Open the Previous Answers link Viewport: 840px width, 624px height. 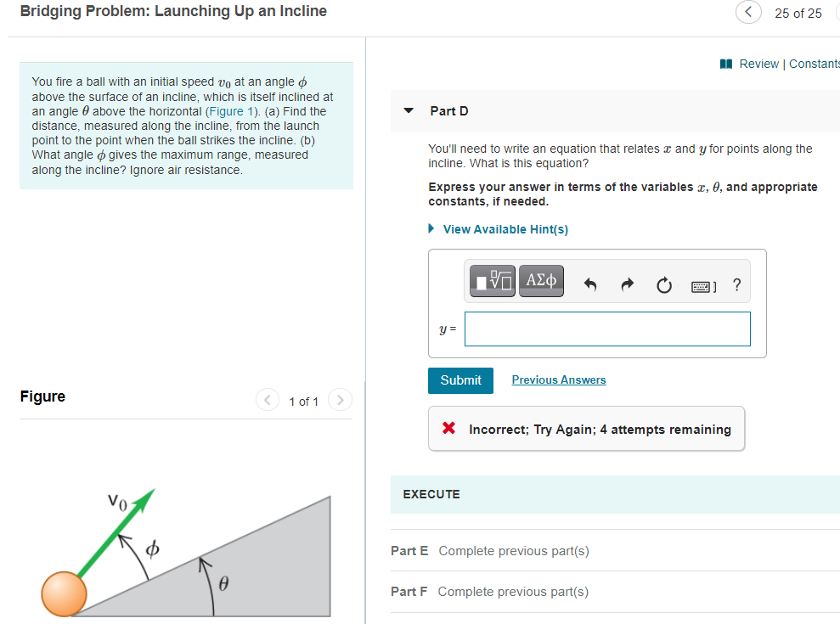coord(558,379)
